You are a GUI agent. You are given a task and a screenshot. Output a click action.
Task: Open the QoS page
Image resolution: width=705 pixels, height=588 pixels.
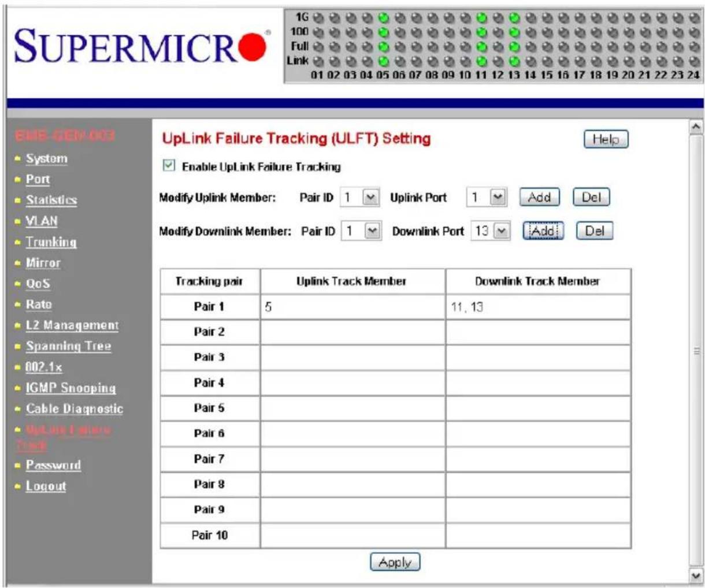tap(38, 284)
